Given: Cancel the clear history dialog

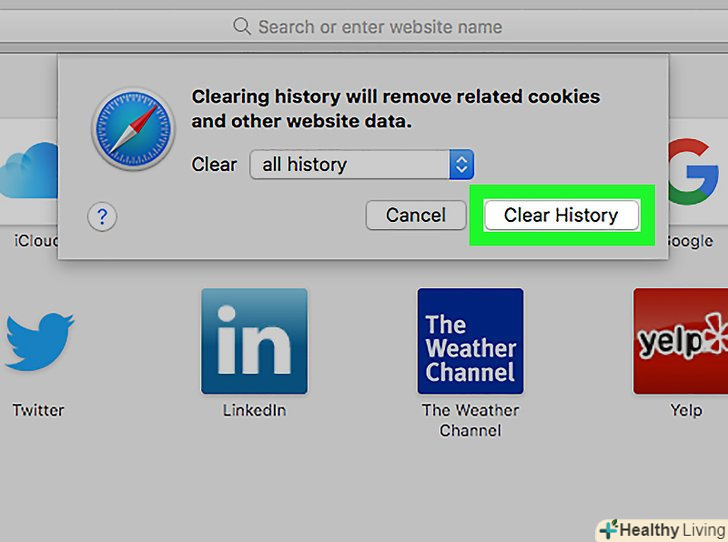Looking at the screenshot, I should [x=416, y=215].
